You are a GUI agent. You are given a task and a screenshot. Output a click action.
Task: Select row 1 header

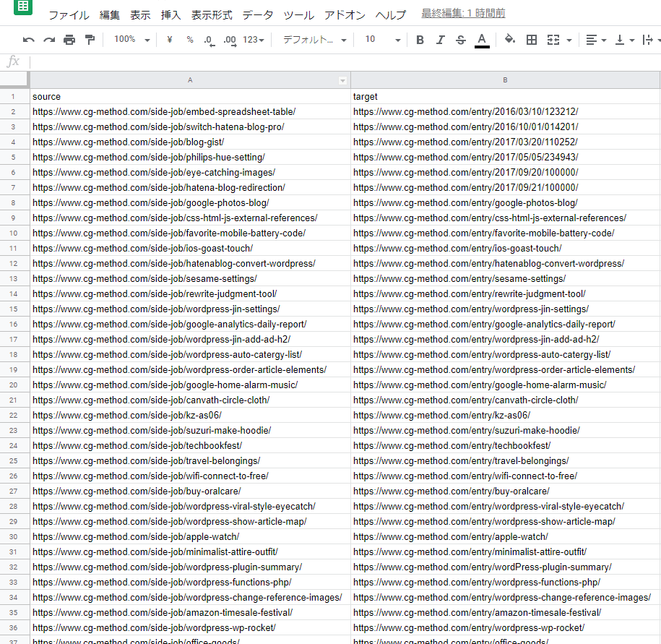tap(13, 97)
